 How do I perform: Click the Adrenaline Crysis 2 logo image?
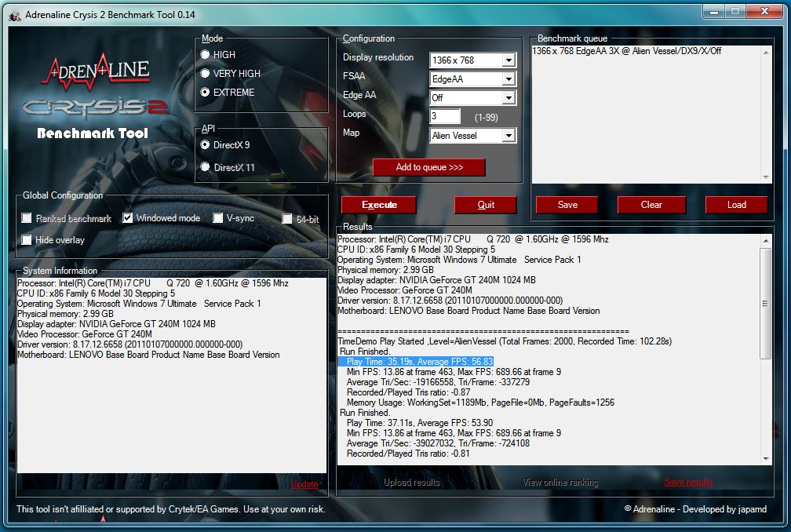96,96
